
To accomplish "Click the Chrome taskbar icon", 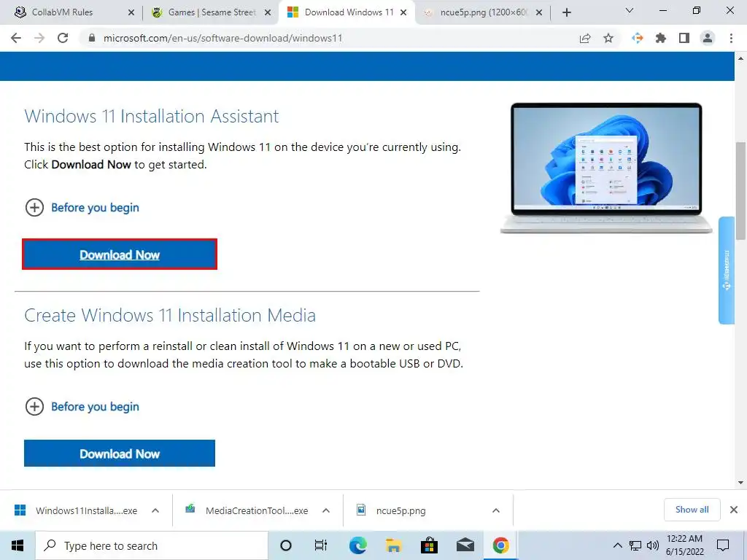I will coord(500,545).
